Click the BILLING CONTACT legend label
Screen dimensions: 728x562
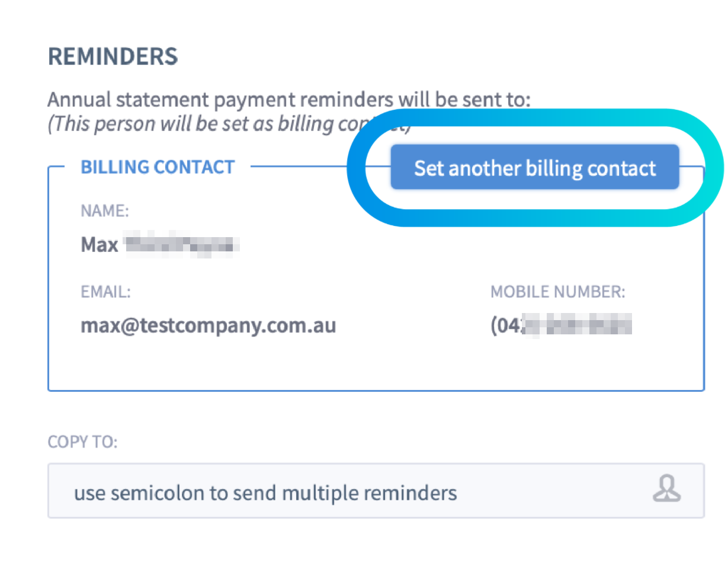pos(158,167)
